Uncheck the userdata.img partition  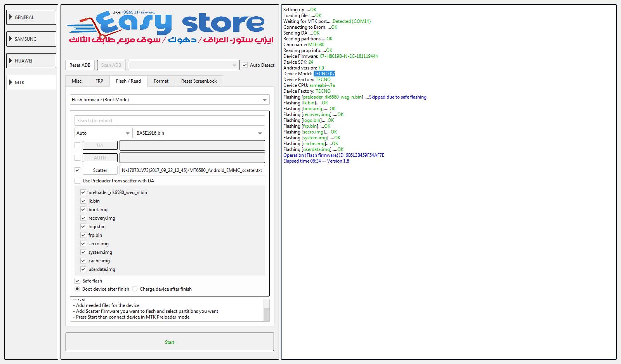pos(83,269)
